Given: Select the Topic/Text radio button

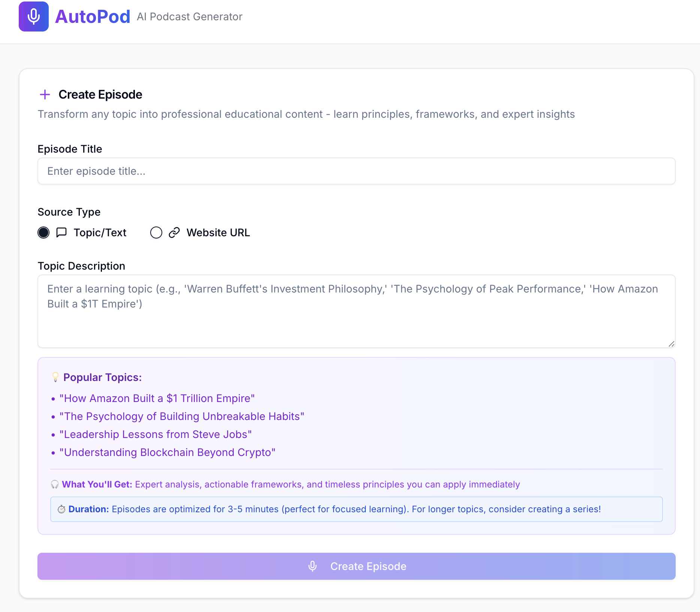Looking at the screenshot, I should tap(43, 232).
